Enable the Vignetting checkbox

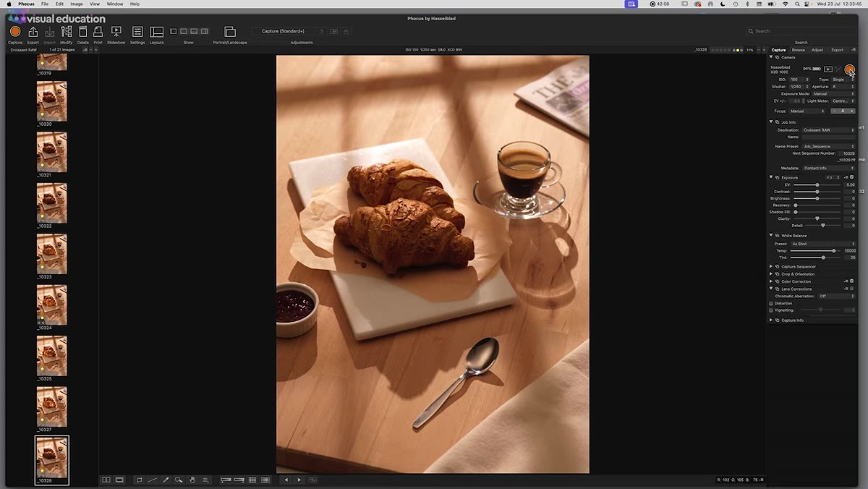point(771,310)
